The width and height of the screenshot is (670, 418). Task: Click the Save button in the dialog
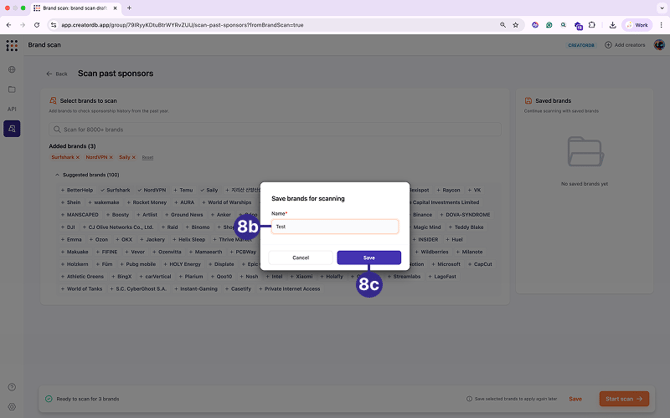pos(369,257)
